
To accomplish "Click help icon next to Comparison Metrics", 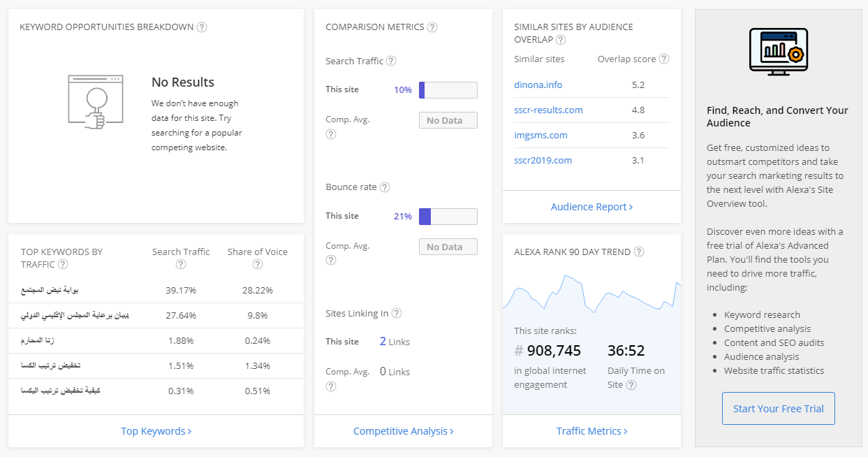I will (x=432, y=27).
